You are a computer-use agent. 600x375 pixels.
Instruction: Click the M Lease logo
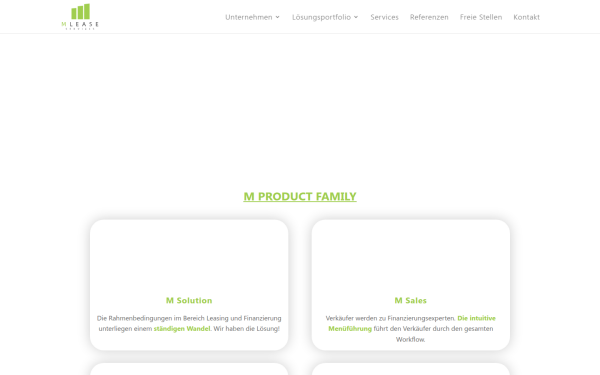point(80,16)
